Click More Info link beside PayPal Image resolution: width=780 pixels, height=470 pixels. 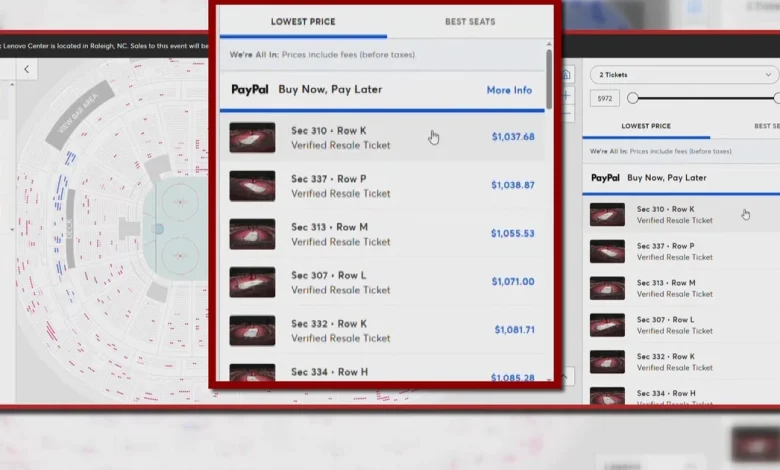[x=509, y=90]
